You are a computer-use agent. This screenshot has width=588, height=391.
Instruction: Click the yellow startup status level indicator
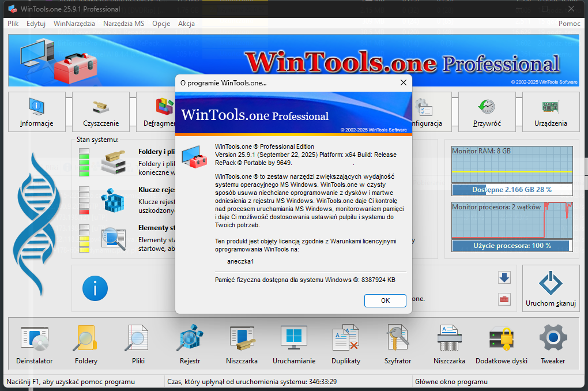click(84, 239)
